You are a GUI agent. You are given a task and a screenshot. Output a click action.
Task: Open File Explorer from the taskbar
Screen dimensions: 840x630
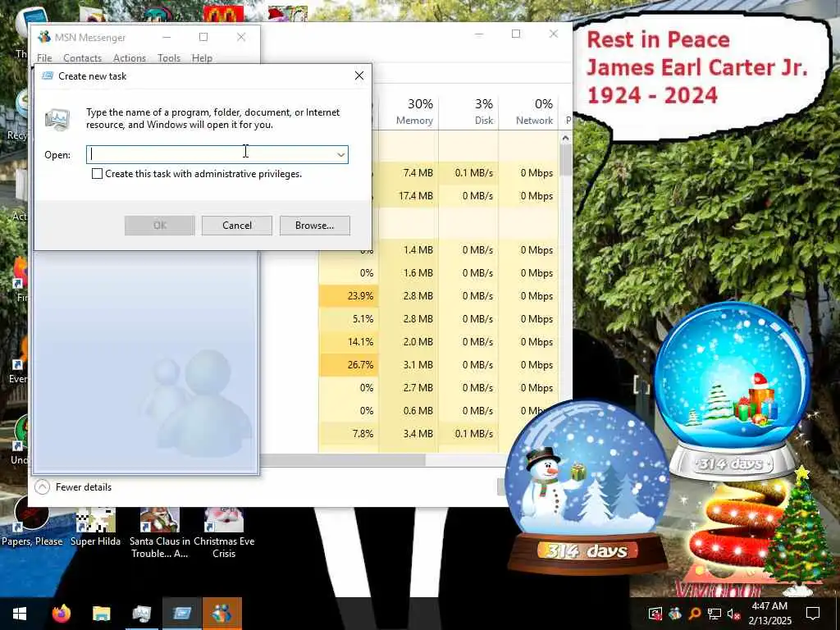[x=101, y=614]
